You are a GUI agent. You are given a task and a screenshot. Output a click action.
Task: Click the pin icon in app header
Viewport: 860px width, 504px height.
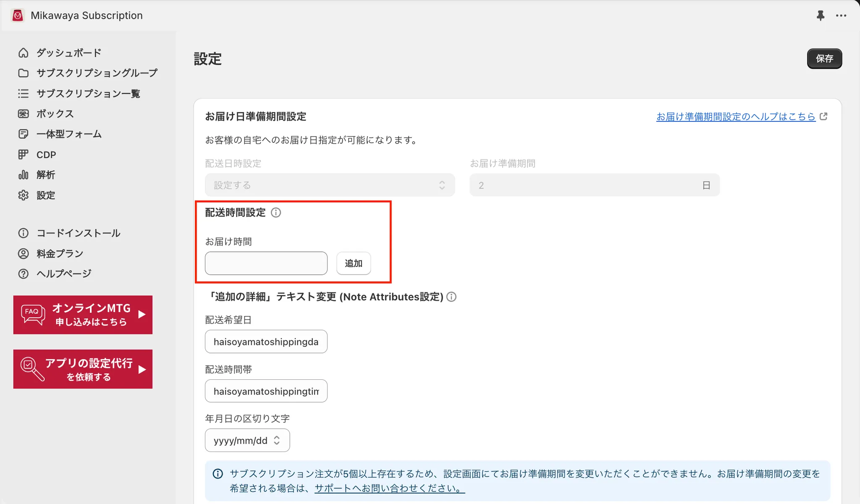point(820,16)
